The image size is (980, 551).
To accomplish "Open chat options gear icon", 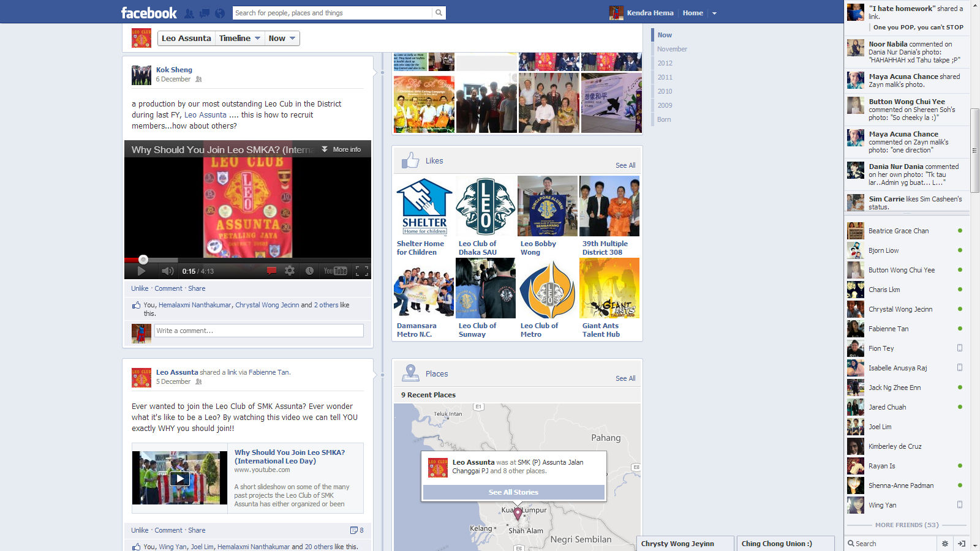I will [x=945, y=544].
